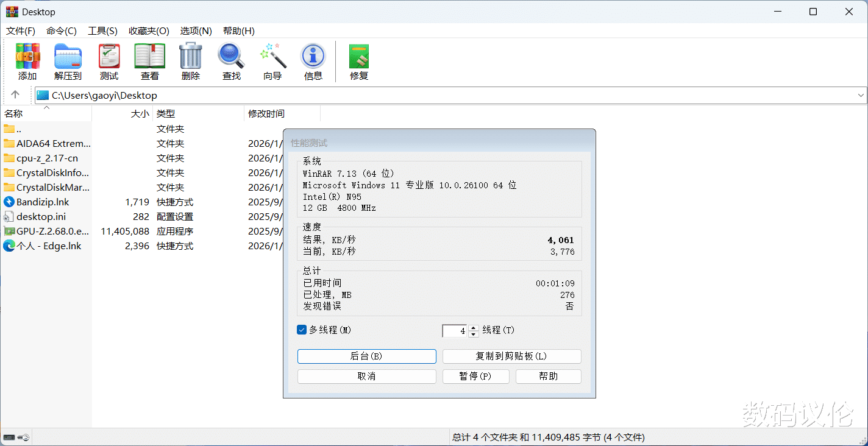The width and height of the screenshot is (868, 446).
Task: Click the drive icon in the status bar
Action: click(x=9, y=437)
